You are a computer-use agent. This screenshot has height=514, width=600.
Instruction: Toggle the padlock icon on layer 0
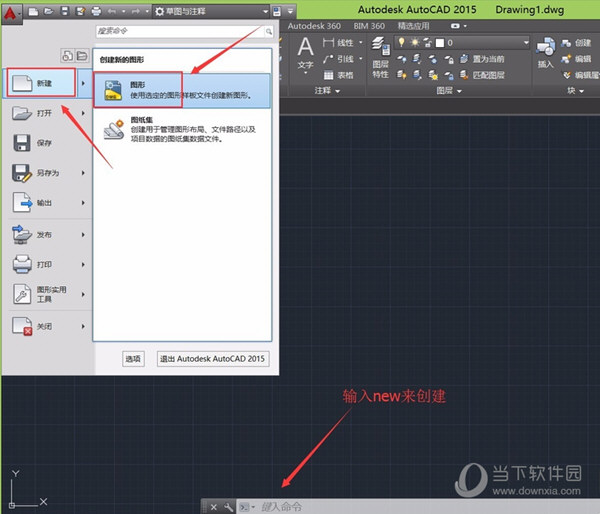click(x=427, y=42)
